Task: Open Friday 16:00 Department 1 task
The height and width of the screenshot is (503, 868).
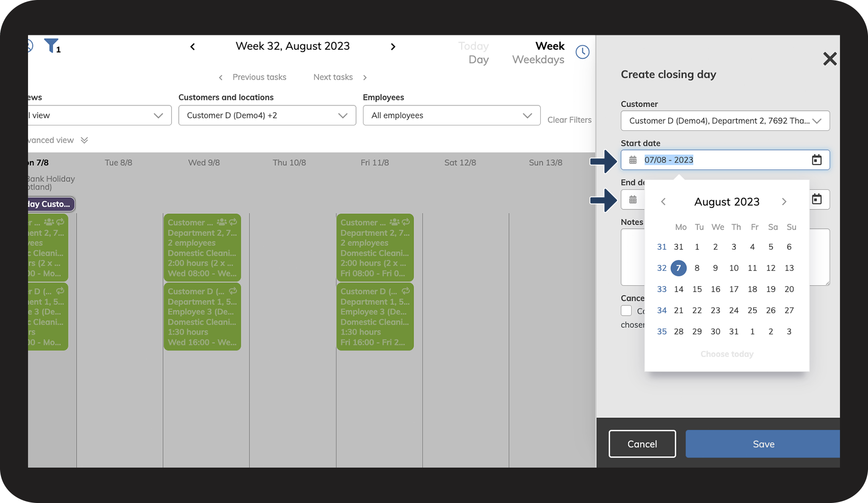Action: (375, 317)
